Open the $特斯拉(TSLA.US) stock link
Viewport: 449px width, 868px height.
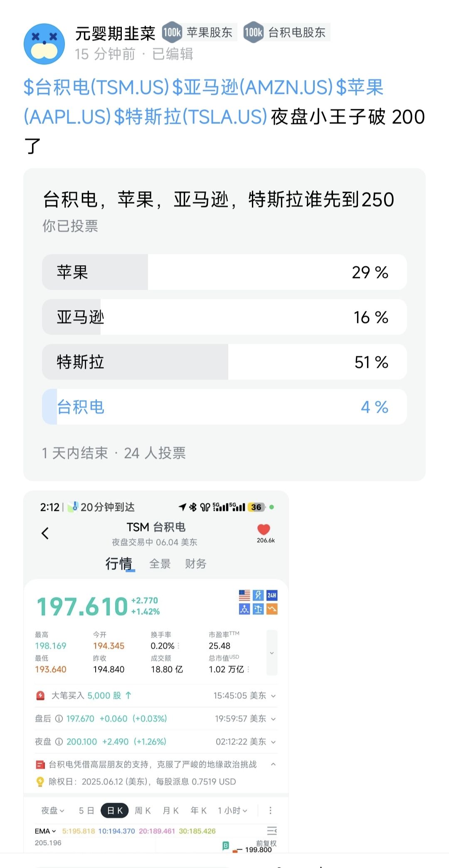[x=190, y=117]
